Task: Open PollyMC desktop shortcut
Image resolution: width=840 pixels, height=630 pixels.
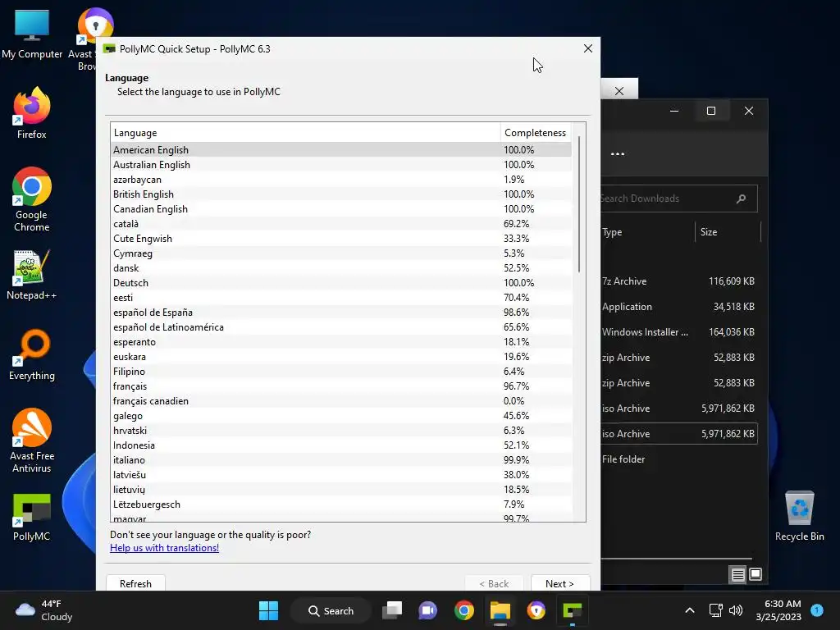Action: [32, 517]
